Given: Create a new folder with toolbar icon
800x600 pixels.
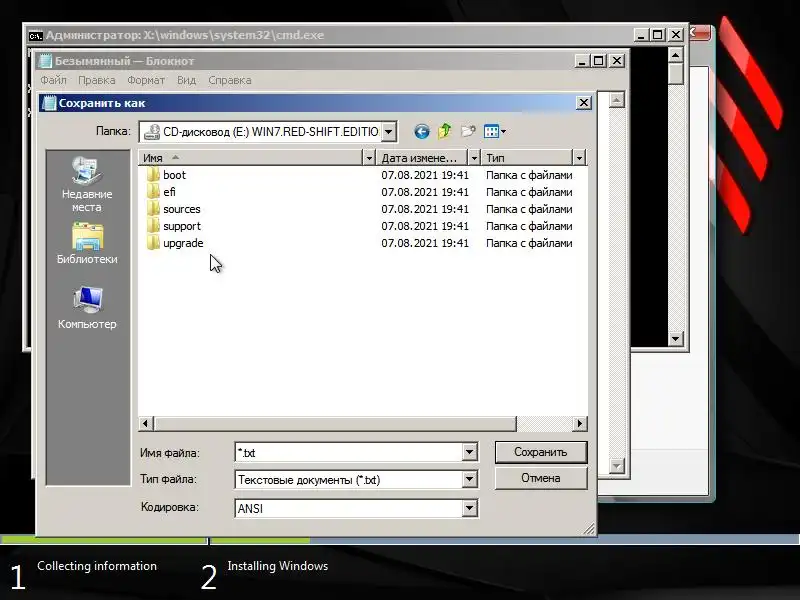Looking at the screenshot, I should tap(468, 132).
